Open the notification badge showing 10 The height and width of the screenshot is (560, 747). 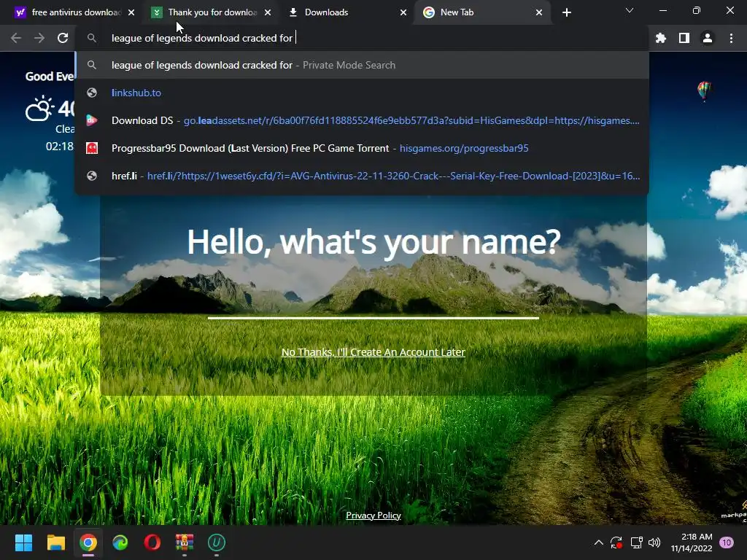(727, 542)
